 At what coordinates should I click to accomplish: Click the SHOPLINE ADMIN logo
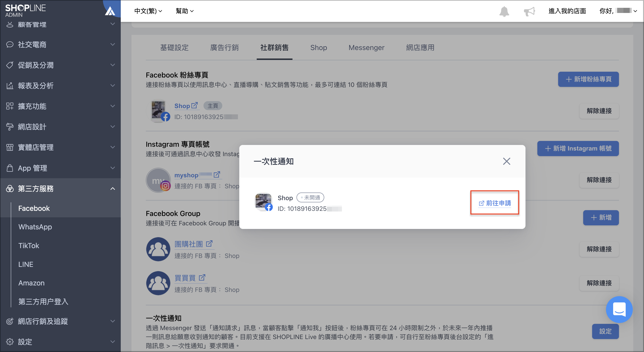25,10
